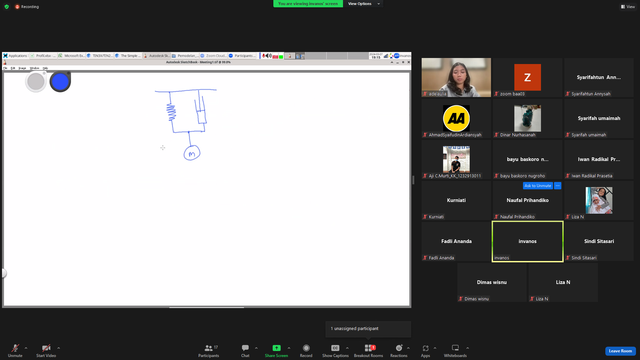Open the Chat panel

point(245,350)
